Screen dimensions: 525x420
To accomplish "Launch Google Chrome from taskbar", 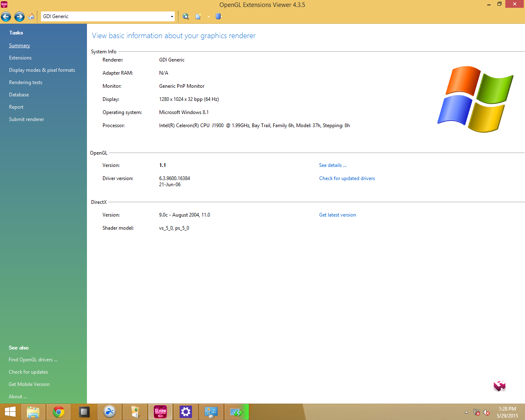I will click(59, 412).
